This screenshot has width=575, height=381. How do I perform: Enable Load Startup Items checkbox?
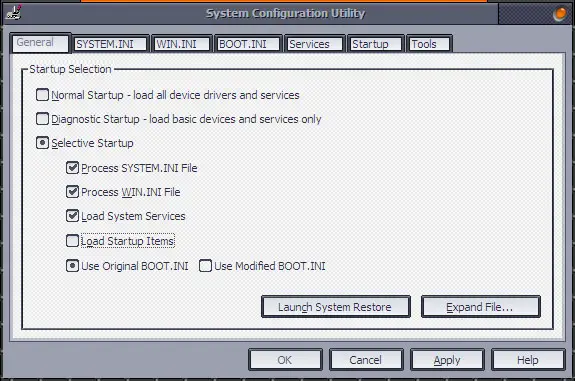pyautogui.click(x=72, y=241)
